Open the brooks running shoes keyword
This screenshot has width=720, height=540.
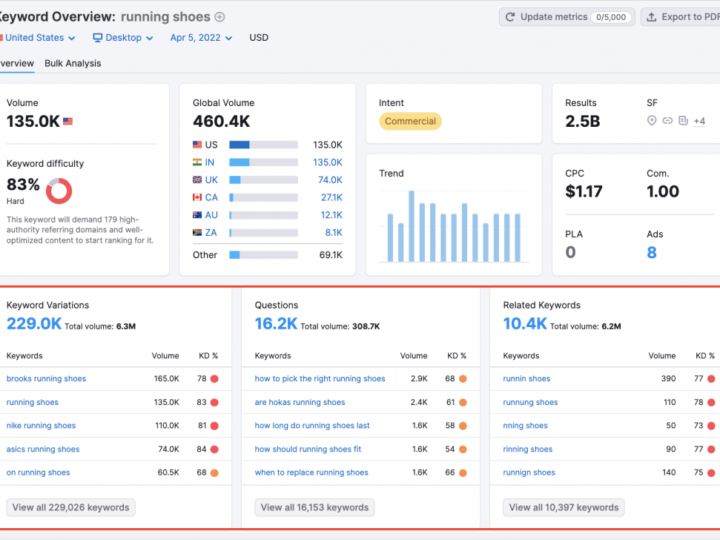click(x=46, y=379)
